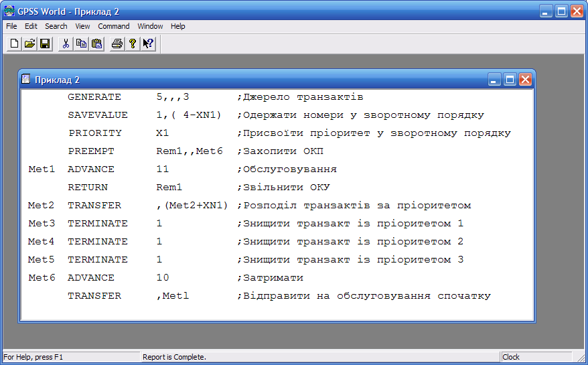Close the GPSS World main window

click(577, 11)
